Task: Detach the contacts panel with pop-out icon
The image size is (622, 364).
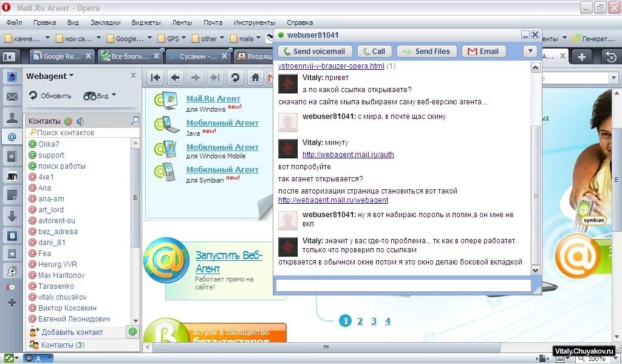Action: point(135,120)
